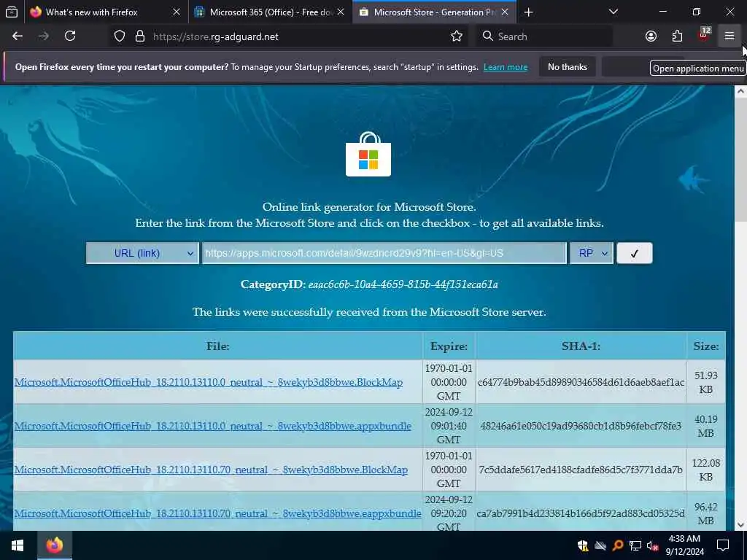Open the Windows Start menu
Viewport: 747px width, 560px height.
click(18, 545)
